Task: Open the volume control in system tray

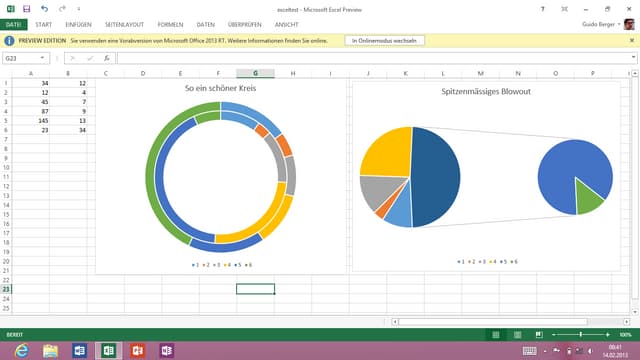Action: (x=590, y=351)
